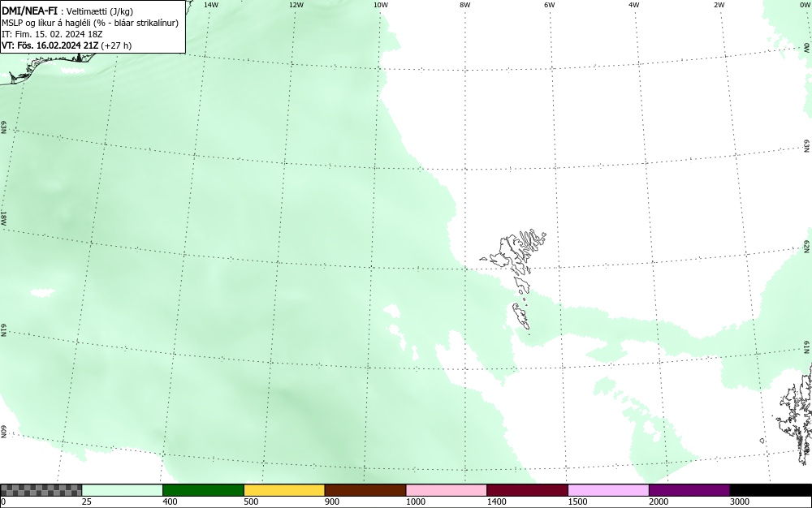The image size is (812, 508).
Task: Click the "12W" longitude label
Action: tap(296, 5)
